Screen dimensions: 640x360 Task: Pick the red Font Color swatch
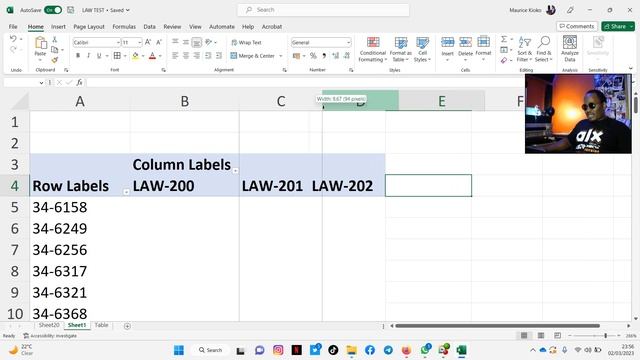click(152, 56)
